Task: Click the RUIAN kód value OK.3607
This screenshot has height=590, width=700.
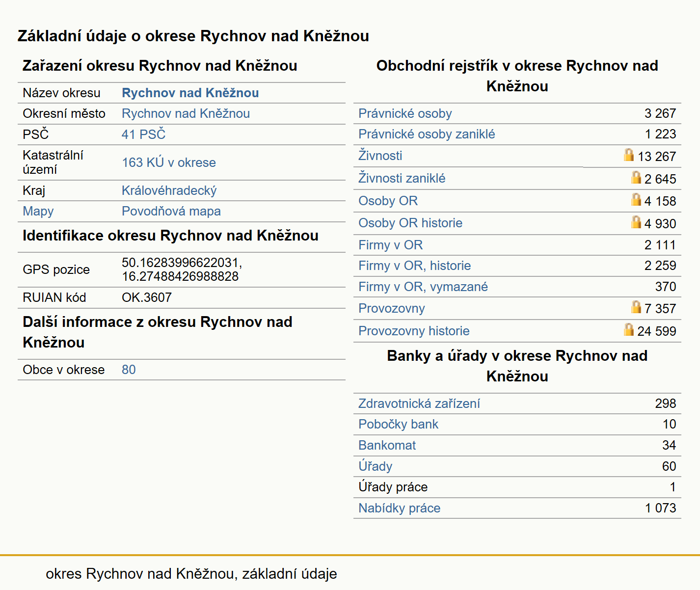Action: (147, 297)
